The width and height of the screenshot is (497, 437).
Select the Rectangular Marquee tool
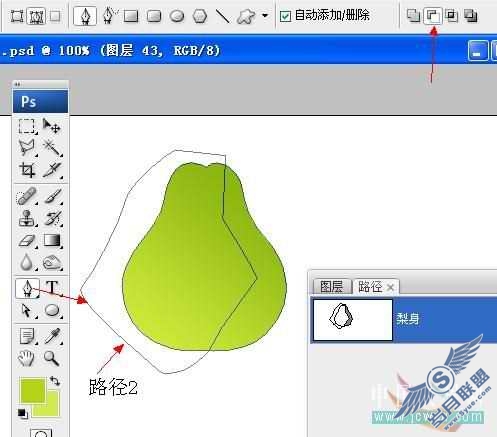tap(26, 126)
